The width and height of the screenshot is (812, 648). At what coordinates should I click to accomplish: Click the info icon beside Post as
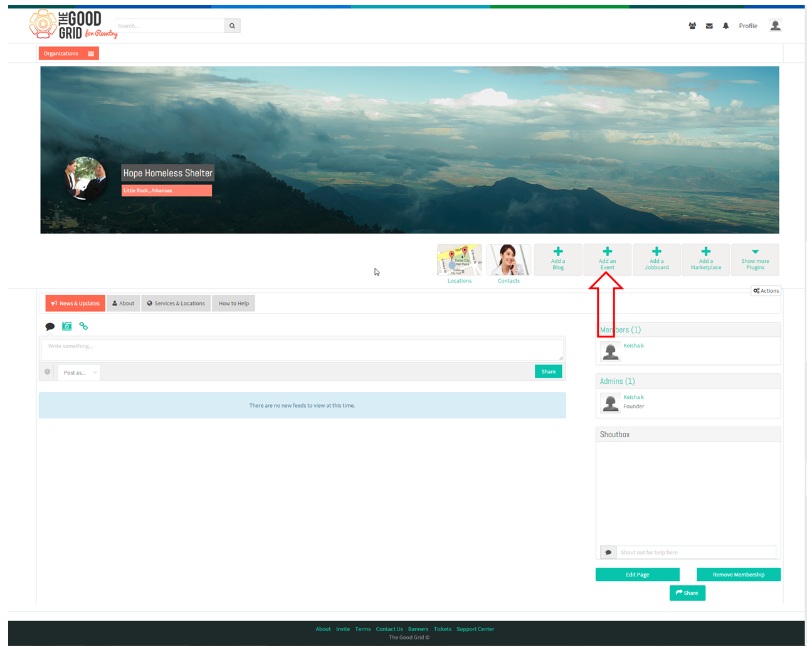click(x=47, y=372)
